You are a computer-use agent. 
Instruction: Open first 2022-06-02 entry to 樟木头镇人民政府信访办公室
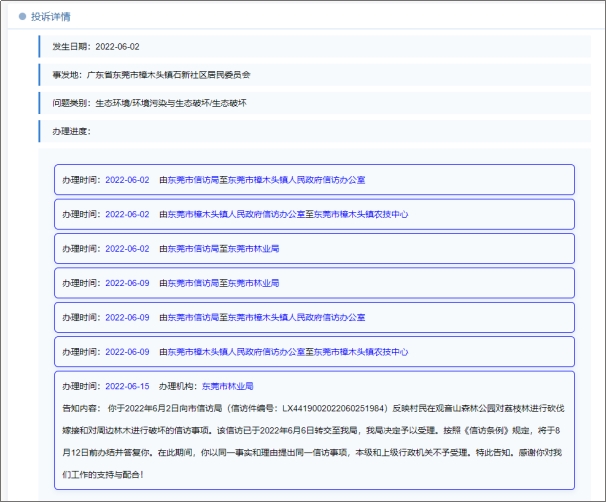(314, 180)
